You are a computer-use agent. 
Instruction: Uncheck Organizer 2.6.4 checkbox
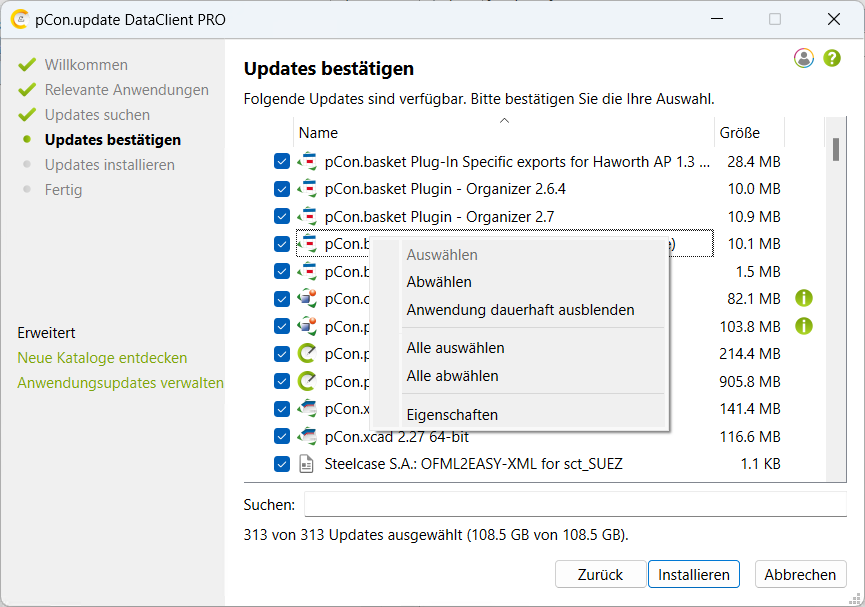(282, 189)
